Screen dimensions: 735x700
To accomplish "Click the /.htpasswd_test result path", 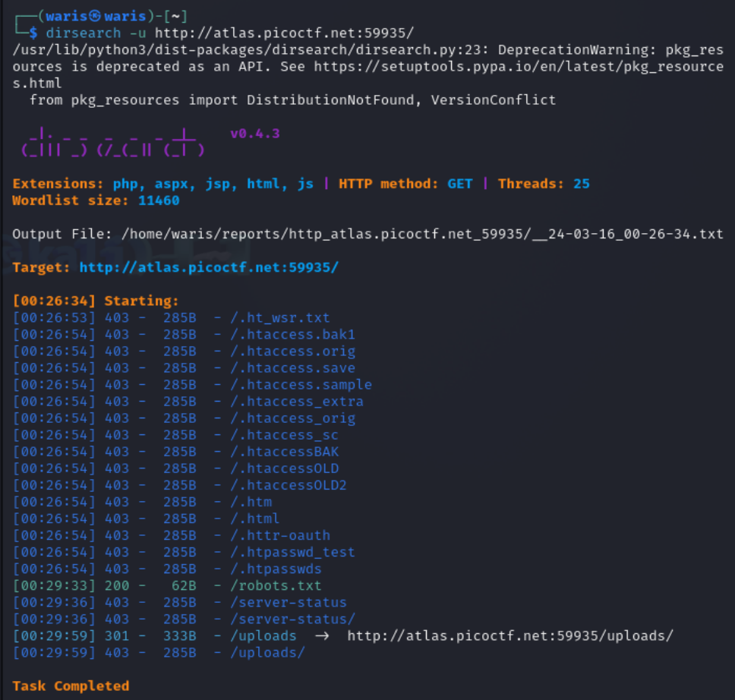I will pos(292,552).
